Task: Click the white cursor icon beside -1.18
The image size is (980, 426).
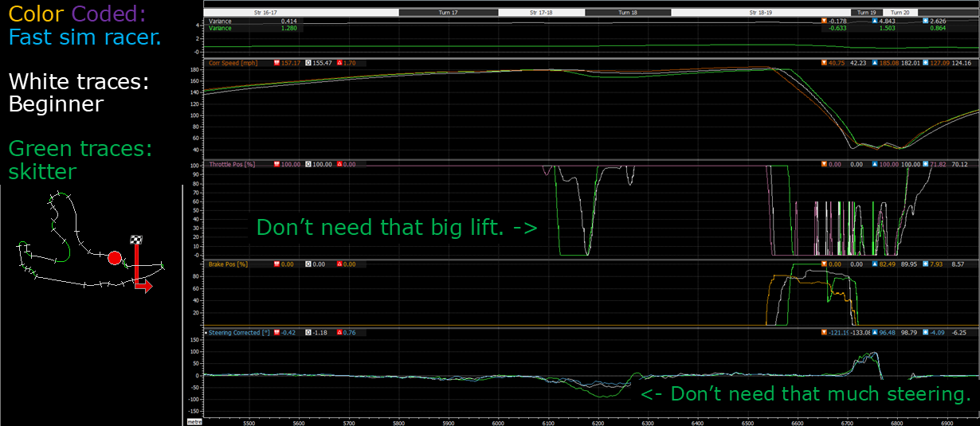Action: [309, 333]
